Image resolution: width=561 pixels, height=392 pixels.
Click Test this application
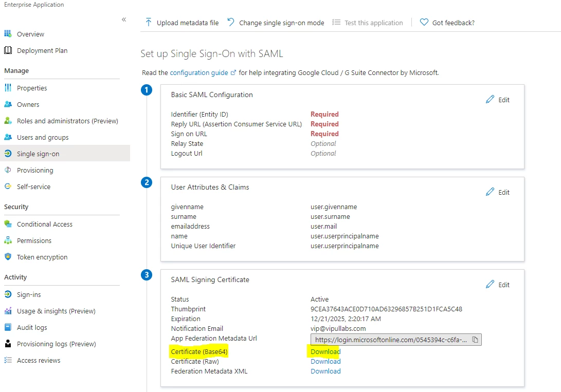[368, 23]
